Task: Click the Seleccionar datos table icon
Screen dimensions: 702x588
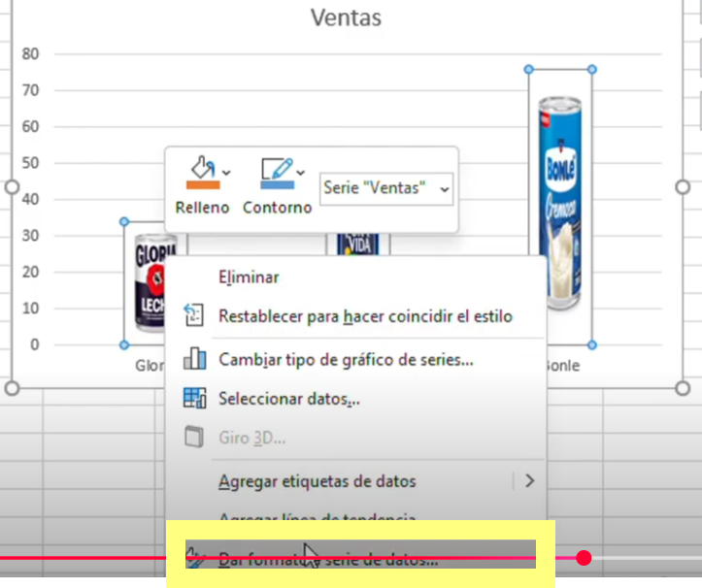Action: (195, 398)
